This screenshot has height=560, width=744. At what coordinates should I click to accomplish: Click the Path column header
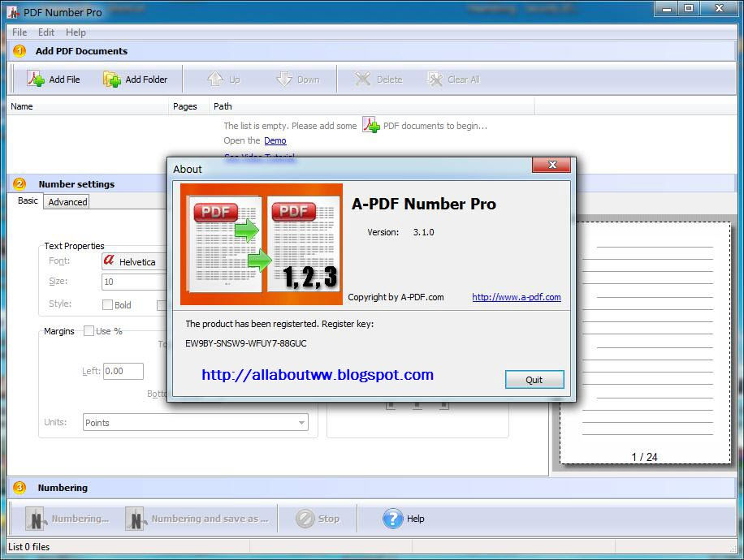coord(371,106)
